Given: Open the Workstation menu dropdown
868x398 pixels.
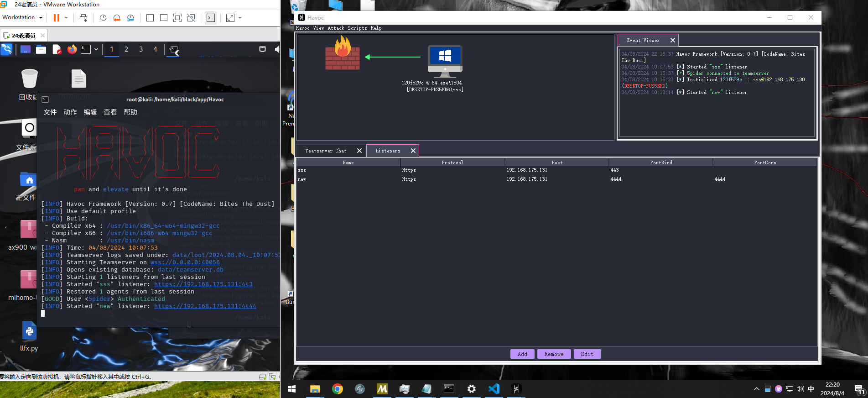Looking at the screenshot, I should [x=22, y=17].
